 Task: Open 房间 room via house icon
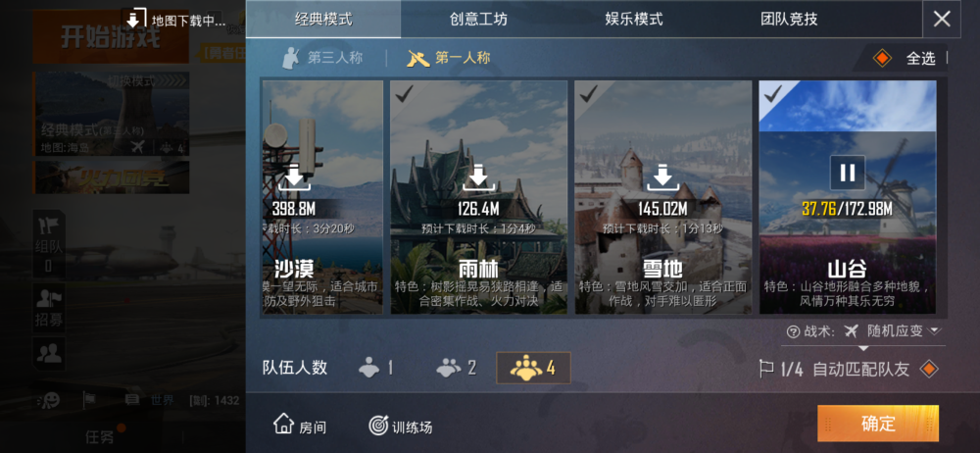pyautogui.click(x=299, y=427)
